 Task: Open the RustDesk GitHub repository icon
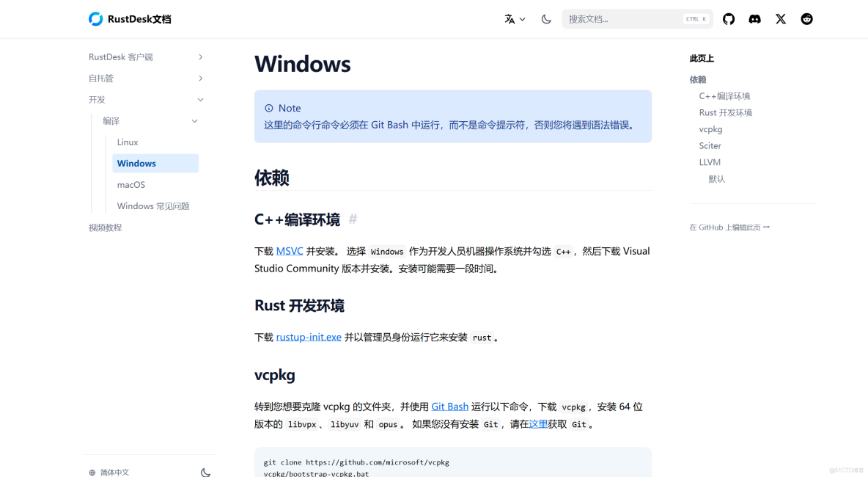[x=728, y=18]
